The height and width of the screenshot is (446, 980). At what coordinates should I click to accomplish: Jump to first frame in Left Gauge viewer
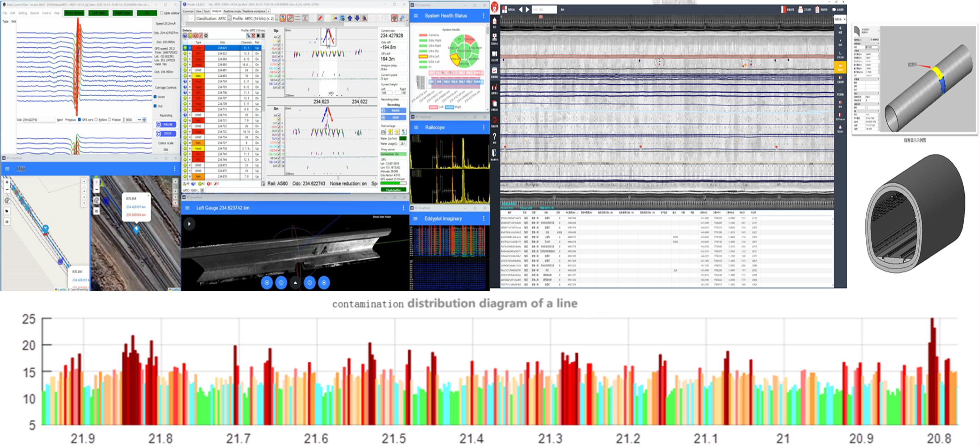click(x=267, y=282)
